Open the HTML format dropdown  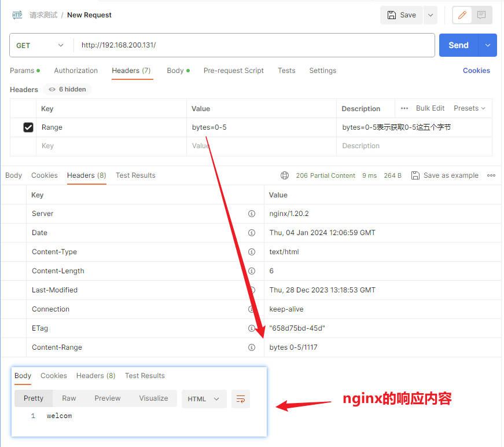pyautogui.click(x=203, y=399)
